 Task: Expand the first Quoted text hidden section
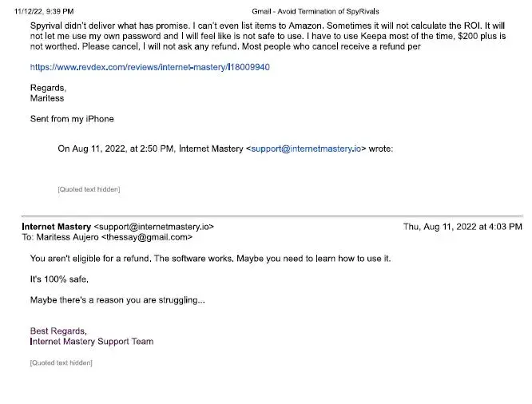pos(89,189)
